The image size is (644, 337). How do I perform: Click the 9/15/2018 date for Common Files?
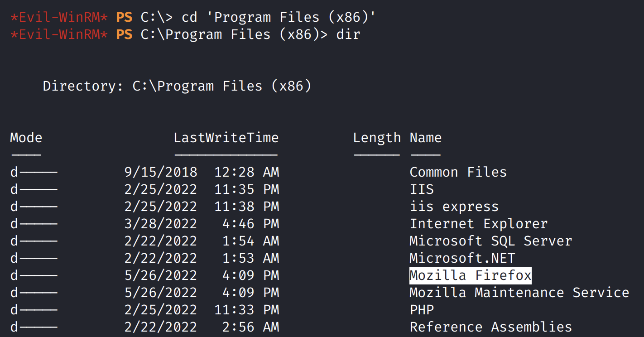tap(161, 172)
